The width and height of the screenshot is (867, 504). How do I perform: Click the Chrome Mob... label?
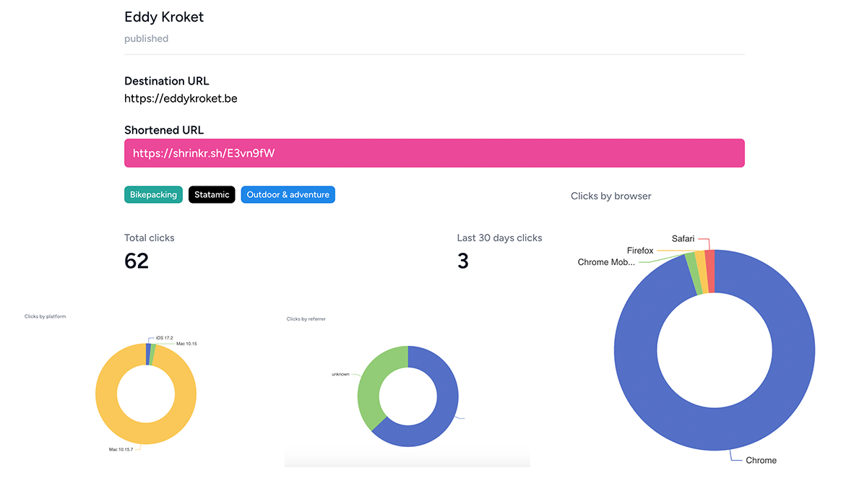tap(606, 262)
